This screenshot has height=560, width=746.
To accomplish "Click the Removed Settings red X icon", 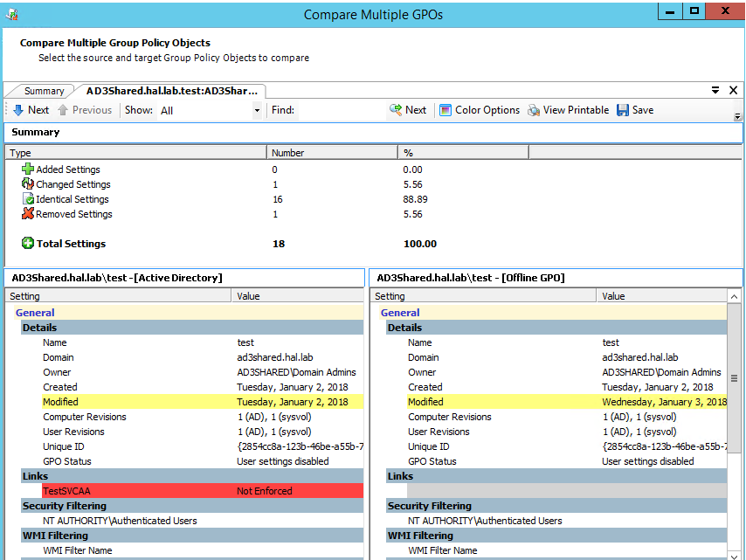I will point(28,214).
